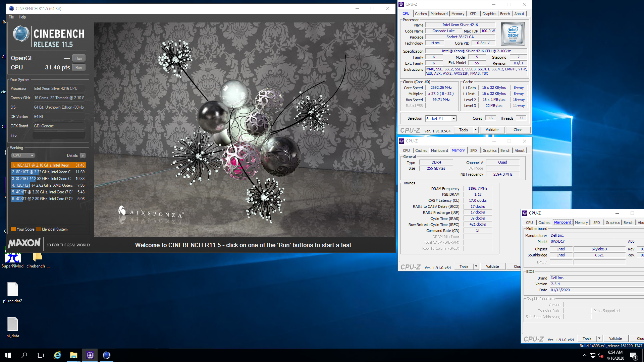Viewport: 644px width, 362px height.
Task: Click the Intel Xeon logo badge
Action: [513, 34]
